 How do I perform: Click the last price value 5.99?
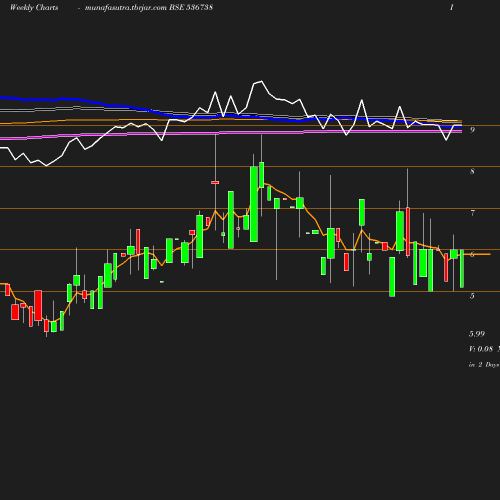(477, 334)
